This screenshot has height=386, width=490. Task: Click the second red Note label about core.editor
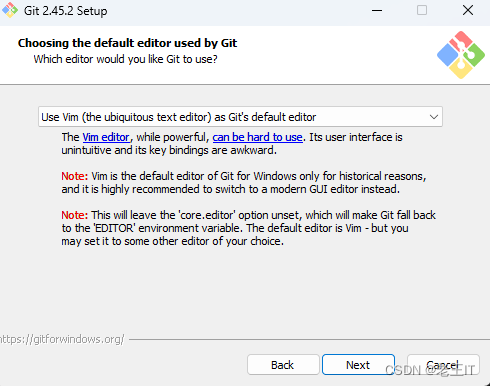click(x=75, y=215)
